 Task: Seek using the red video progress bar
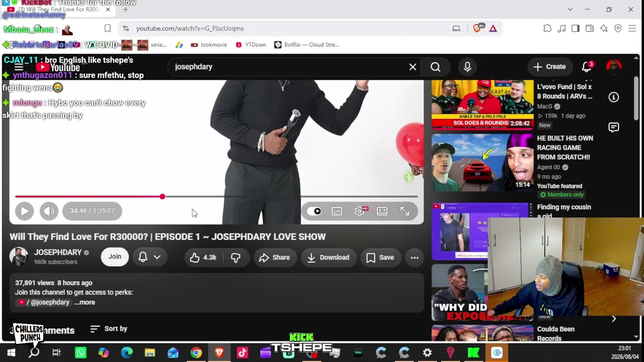[216, 197]
